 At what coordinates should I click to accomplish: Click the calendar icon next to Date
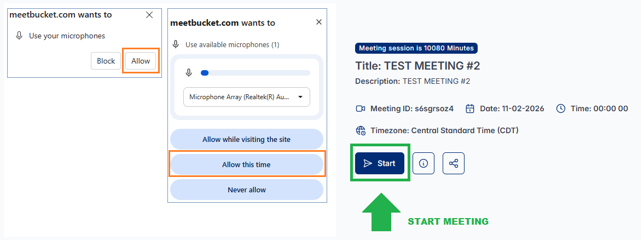tap(469, 108)
